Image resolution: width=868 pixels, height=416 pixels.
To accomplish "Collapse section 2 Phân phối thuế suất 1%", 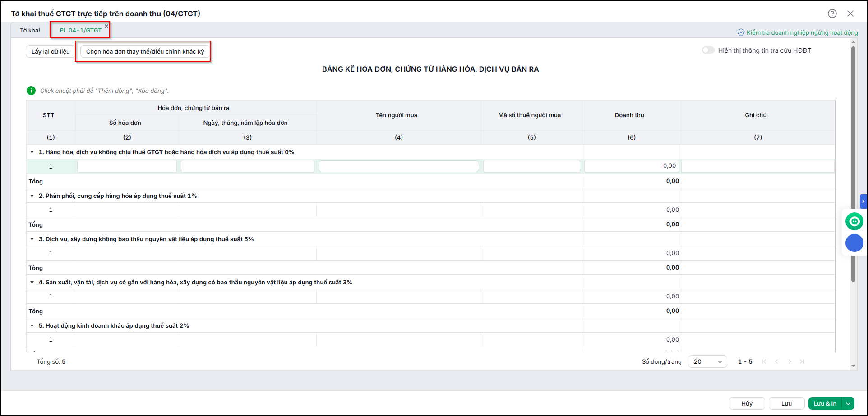I will [32, 196].
